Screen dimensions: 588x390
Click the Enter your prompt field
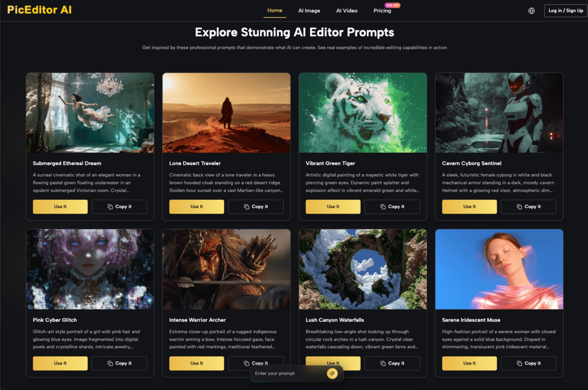pyautogui.click(x=289, y=373)
